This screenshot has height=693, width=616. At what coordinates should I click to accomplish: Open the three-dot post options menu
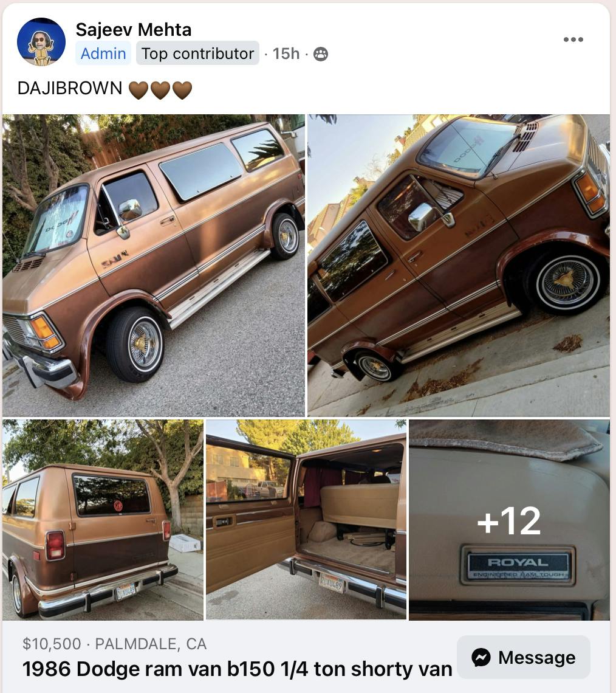(573, 40)
